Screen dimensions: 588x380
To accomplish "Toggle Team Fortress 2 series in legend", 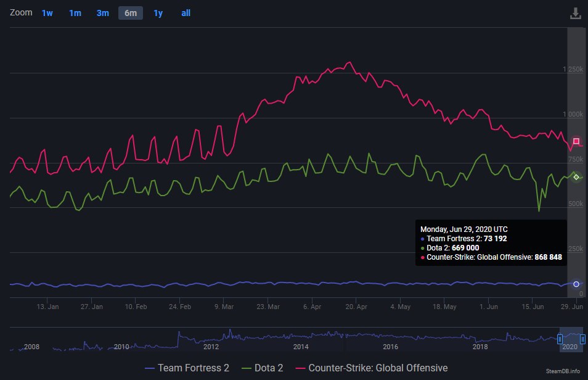I will point(187,368).
